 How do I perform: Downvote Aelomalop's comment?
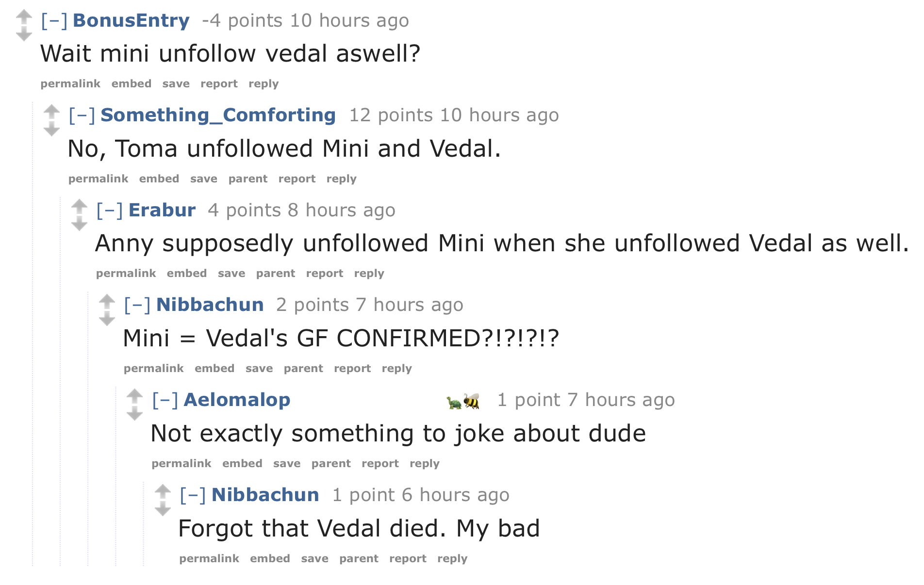coord(134,414)
